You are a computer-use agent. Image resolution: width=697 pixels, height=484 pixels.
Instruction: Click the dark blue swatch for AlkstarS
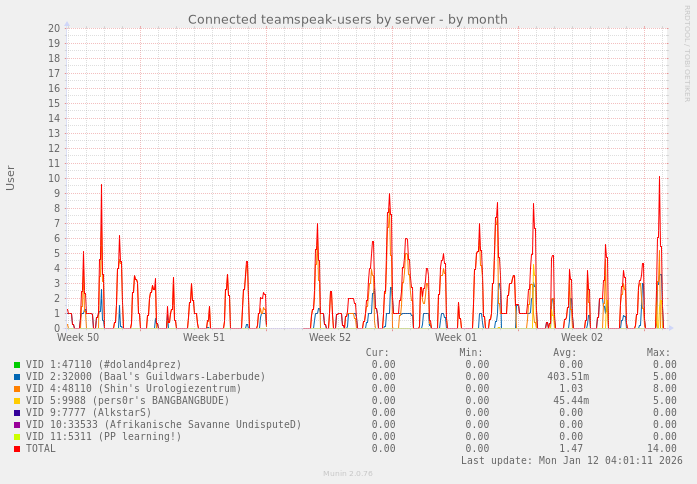[17, 413]
